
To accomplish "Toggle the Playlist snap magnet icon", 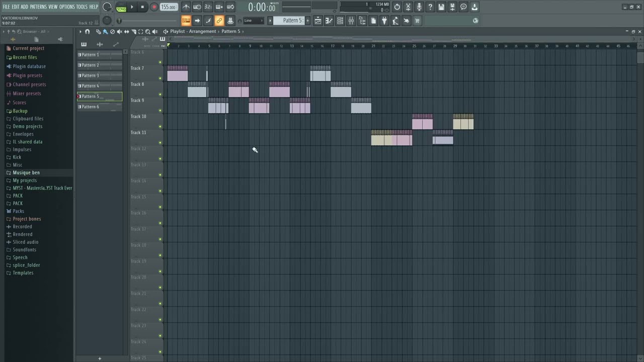I will coord(88,32).
